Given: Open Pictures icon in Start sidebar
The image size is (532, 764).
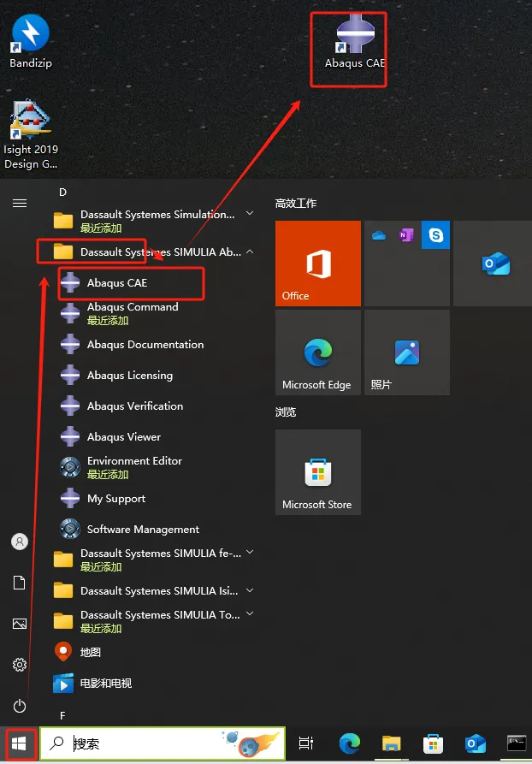Looking at the screenshot, I should 20,624.
